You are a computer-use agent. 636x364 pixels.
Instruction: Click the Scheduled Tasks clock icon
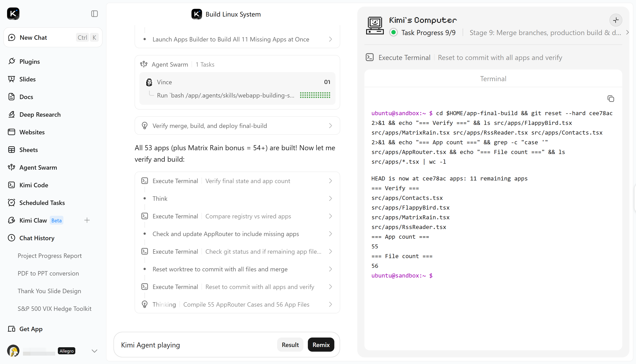pyautogui.click(x=11, y=203)
